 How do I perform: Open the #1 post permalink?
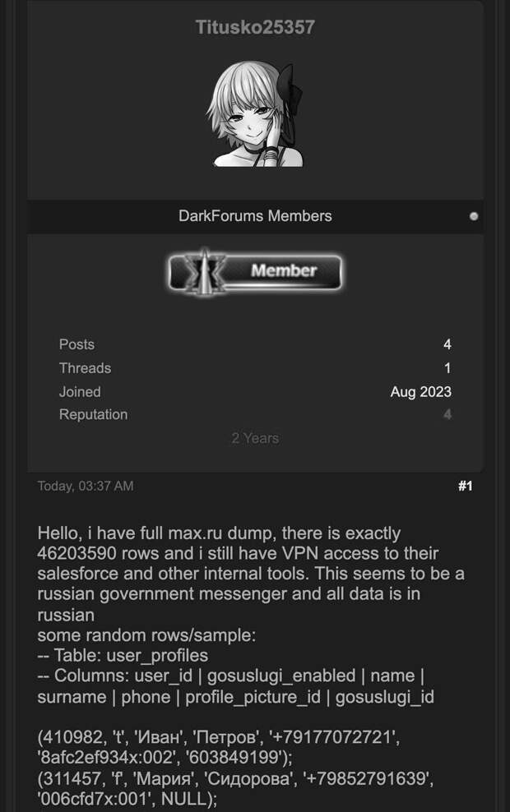coord(465,487)
